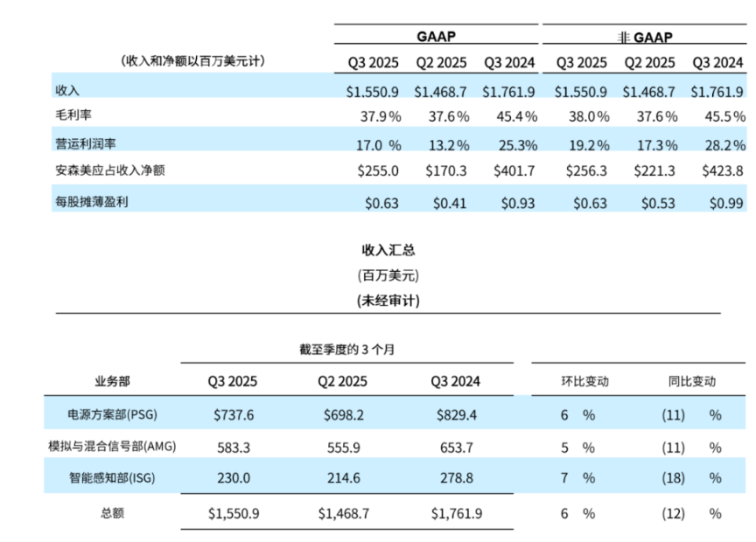Click the 19.2% operating margin value
This screenshot has height=542, width=756.
[x=589, y=145]
